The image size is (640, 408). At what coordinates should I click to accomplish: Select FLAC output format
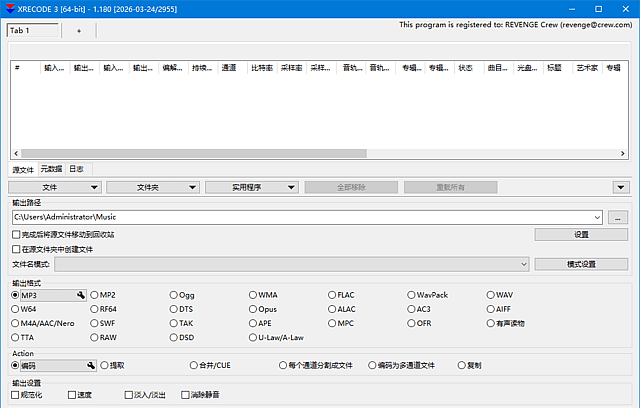click(x=341, y=295)
